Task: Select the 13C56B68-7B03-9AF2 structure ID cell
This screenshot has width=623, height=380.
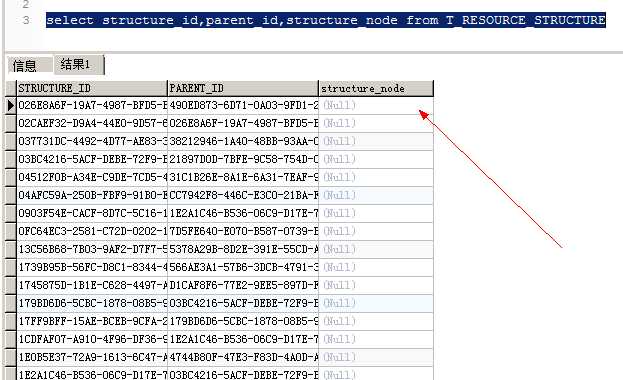Action: [92, 249]
